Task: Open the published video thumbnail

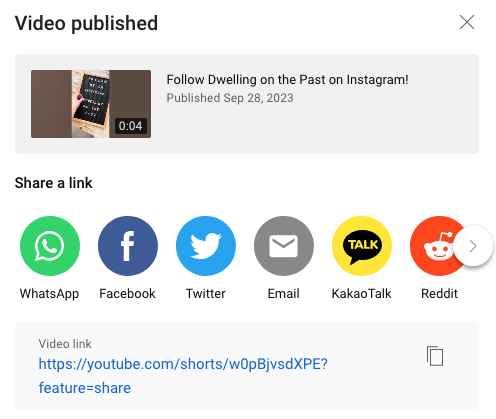Action: 91,104
